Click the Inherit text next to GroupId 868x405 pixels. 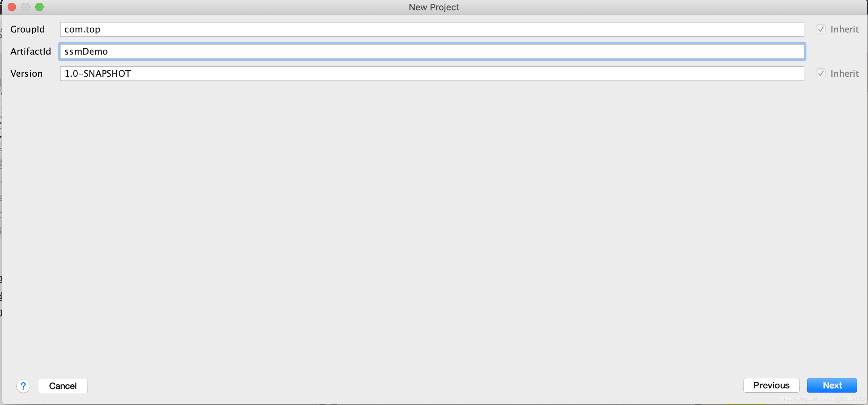[844, 29]
